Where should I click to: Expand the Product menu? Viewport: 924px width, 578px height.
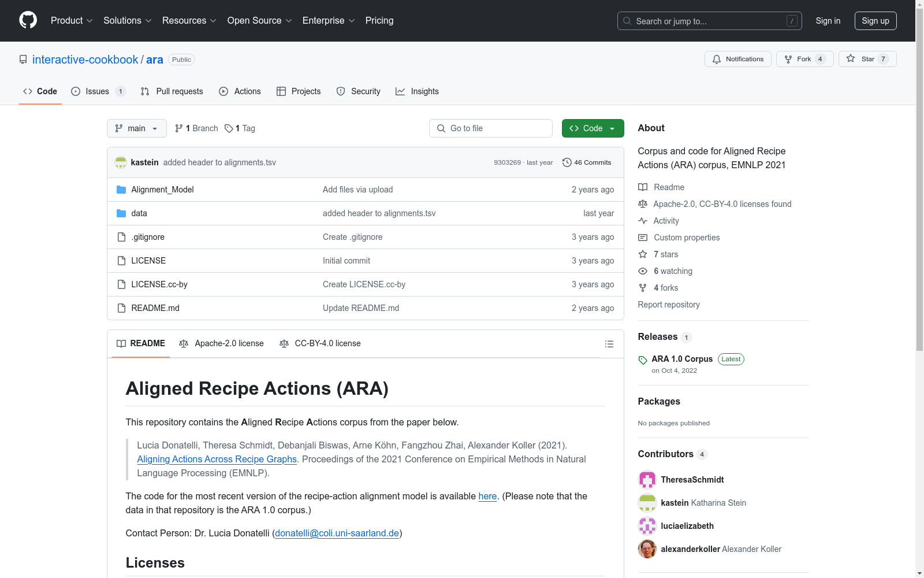pos(72,20)
